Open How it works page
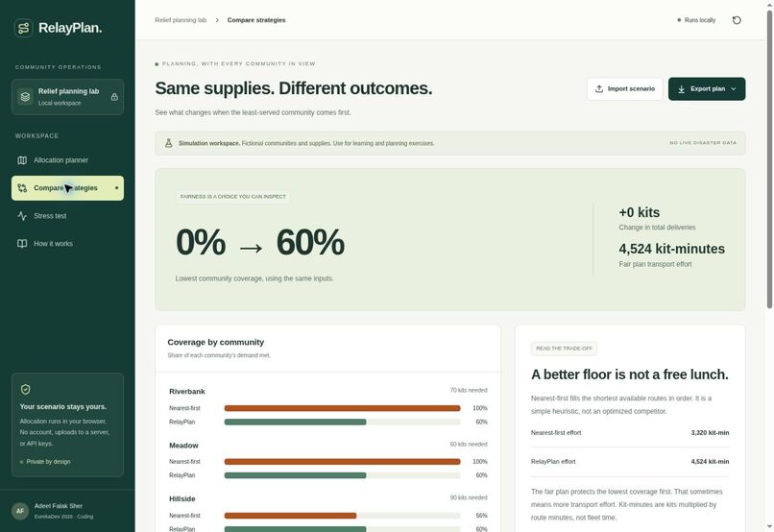Image resolution: width=774 pixels, height=532 pixels. click(67, 243)
